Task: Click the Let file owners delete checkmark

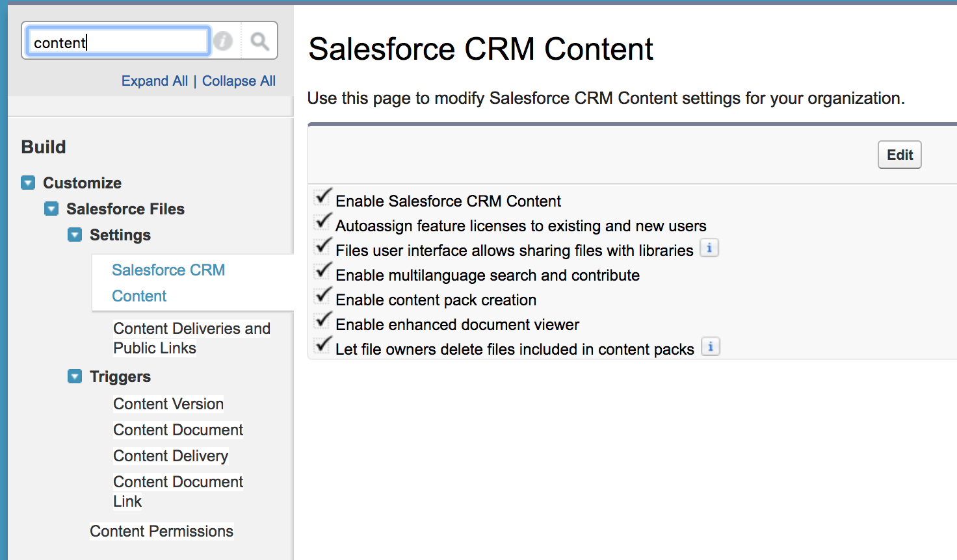Action: 323,346
